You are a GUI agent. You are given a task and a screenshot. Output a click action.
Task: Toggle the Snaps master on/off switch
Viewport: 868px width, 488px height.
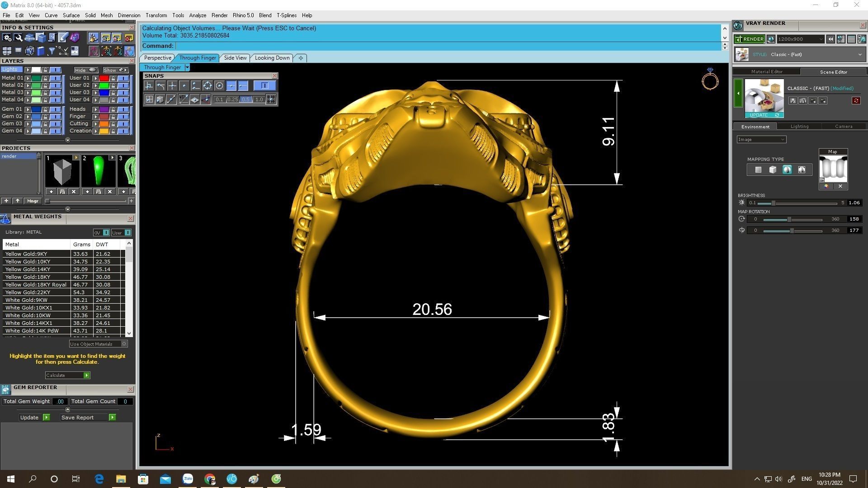pyautogui.click(x=265, y=85)
